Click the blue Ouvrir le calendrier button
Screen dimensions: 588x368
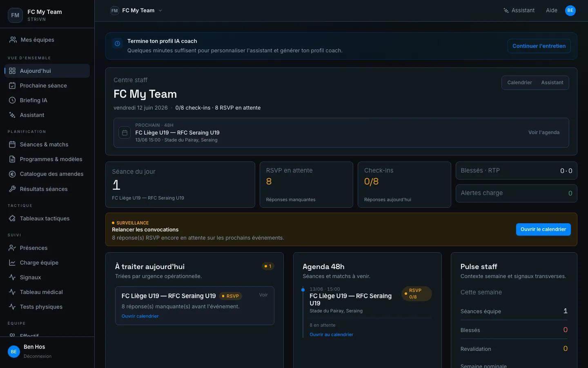[543, 229]
